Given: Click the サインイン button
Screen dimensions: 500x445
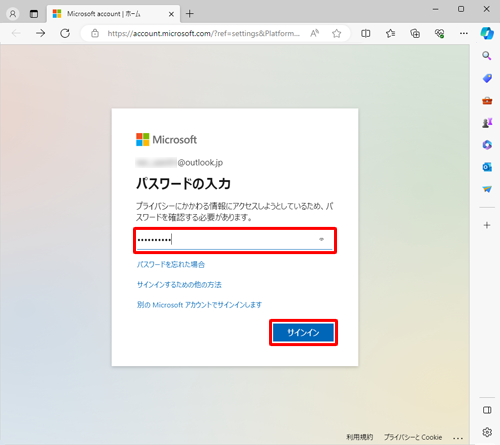Looking at the screenshot, I should click(x=303, y=332).
